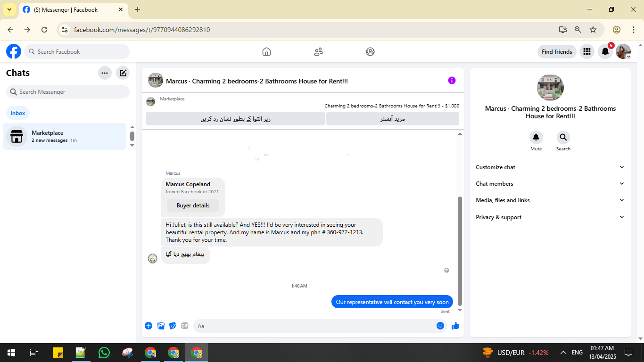The image size is (644, 362).
Task: Open Chrome install app icon in address bar
Action: (562, 30)
